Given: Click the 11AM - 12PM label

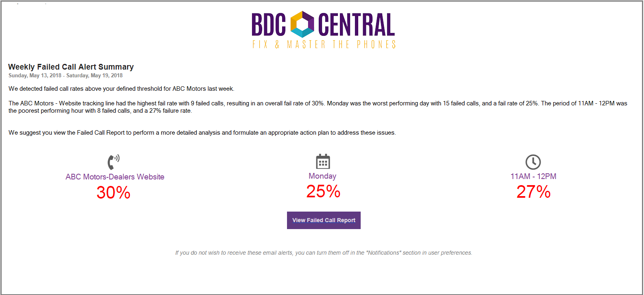Looking at the screenshot, I should pos(533,177).
